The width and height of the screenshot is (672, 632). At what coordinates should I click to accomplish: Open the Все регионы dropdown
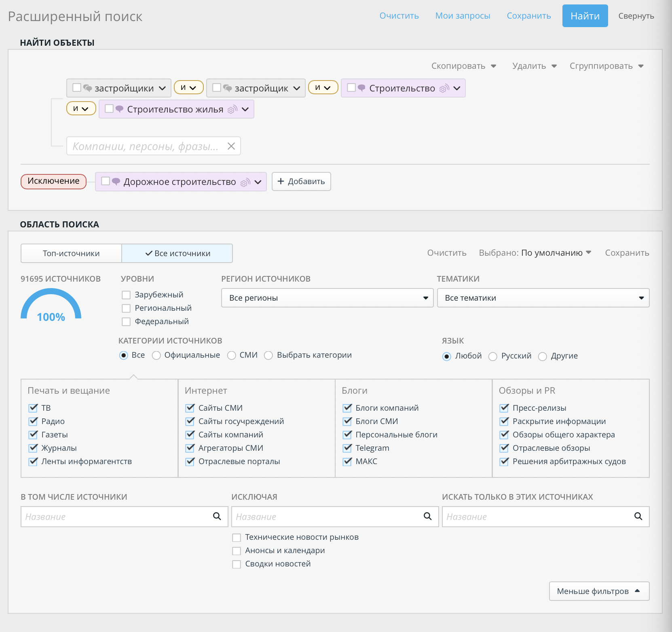(x=328, y=298)
